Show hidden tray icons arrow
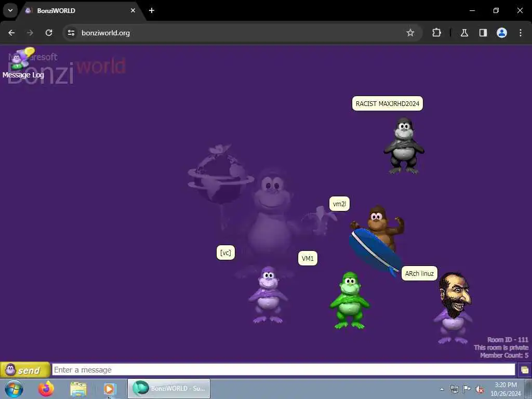Image resolution: width=532 pixels, height=399 pixels. coord(442,389)
